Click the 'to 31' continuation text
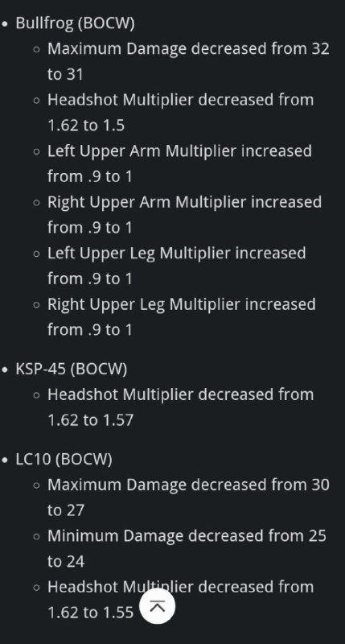 (x=65, y=74)
